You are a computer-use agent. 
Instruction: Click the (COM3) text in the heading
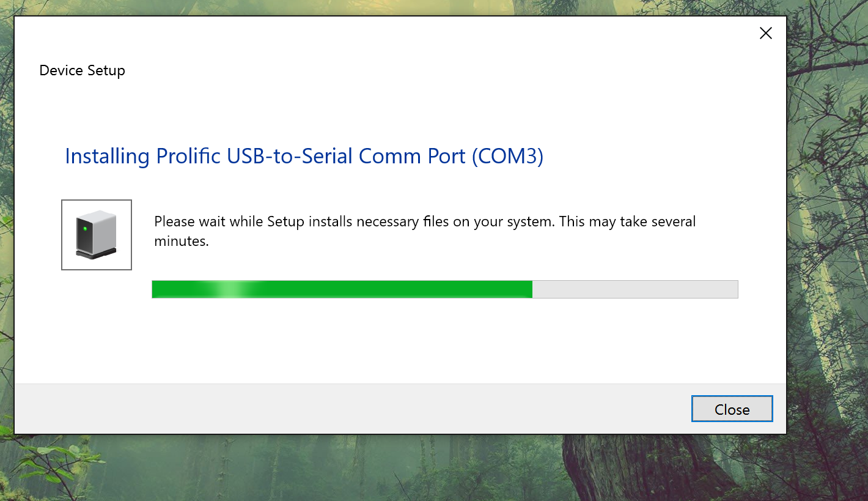coord(507,157)
